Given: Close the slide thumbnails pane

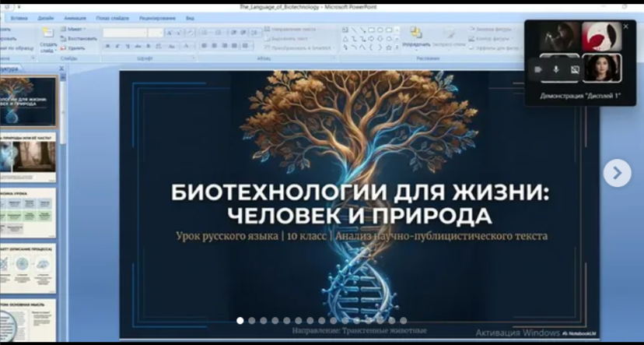Looking at the screenshot, I should (61, 69).
